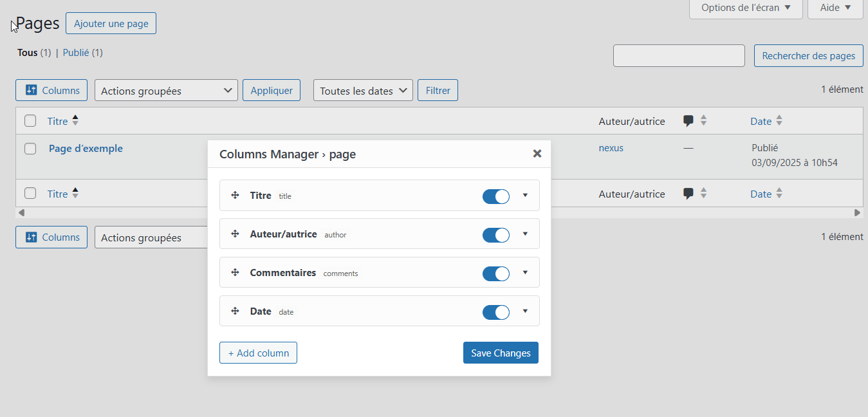Click the Save Changes button
868x417 pixels.
pyautogui.click(x=501, y=353)
